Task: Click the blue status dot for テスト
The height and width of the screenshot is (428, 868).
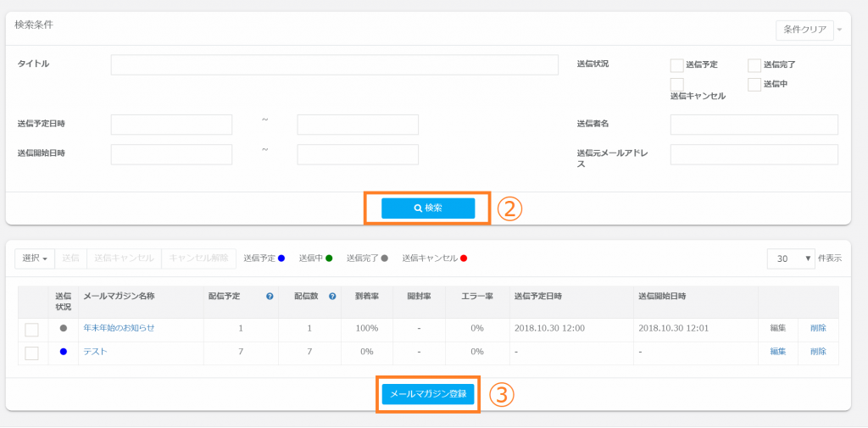Action: tap(64, 352)
